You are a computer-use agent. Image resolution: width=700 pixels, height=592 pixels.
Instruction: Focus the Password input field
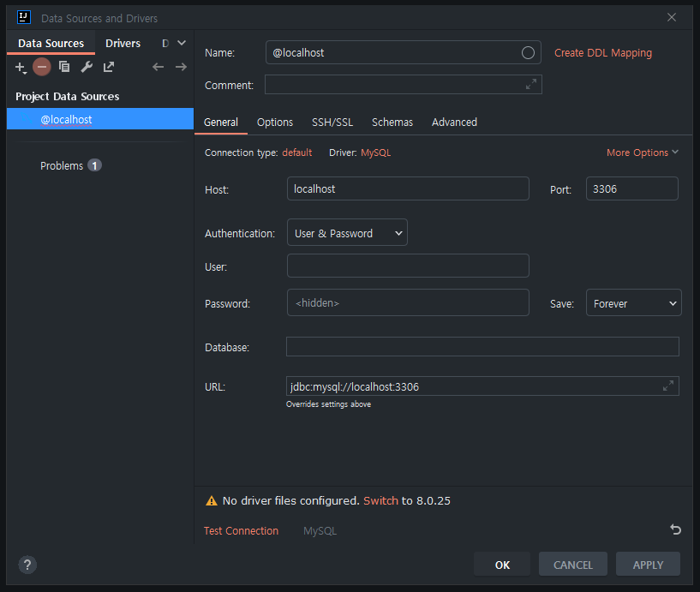pos(408,302)
